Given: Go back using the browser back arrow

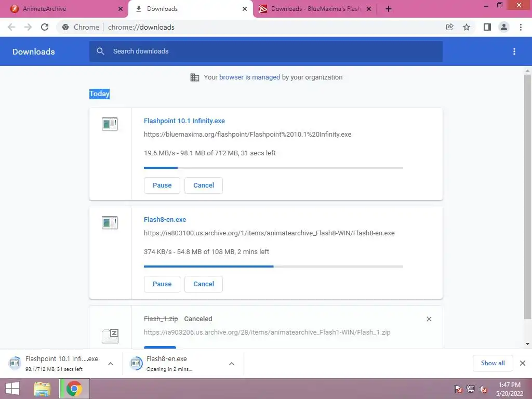Looking at the screenshot, I should 11,27.
